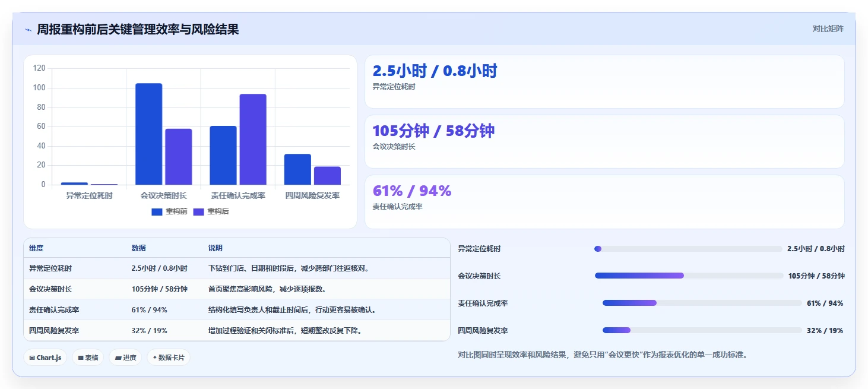This screenshot has width=868, height=389.
Task: Click the 异常定位耗时 progress bar
Action: (688, 249)
